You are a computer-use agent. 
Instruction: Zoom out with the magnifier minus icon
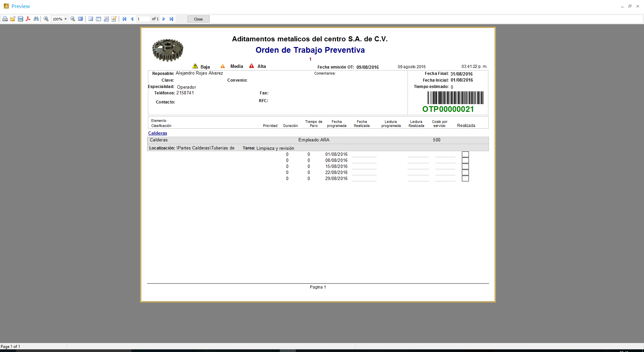[72, 19]
